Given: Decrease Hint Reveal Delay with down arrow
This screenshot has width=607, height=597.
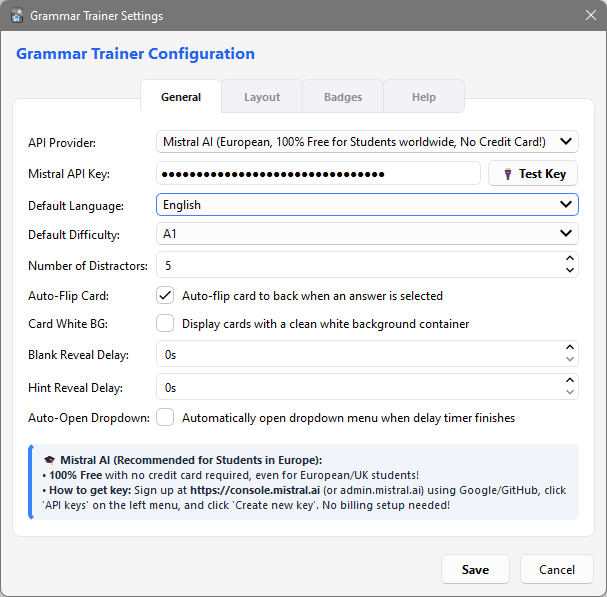Looking at the screenshot, I should [x=569, y=392].
